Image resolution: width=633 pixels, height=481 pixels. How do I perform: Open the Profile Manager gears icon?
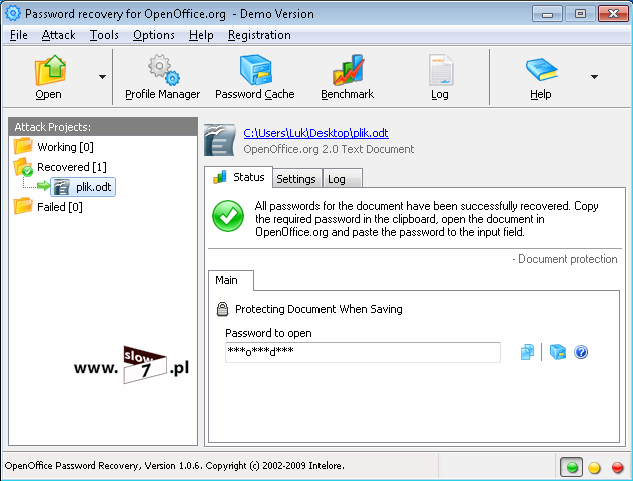(x=163, y=70)
